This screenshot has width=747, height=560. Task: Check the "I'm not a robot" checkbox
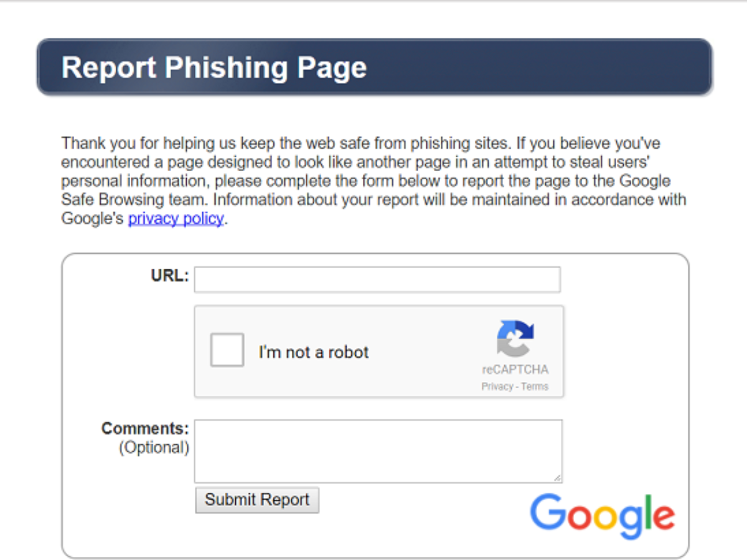[227, 350]
